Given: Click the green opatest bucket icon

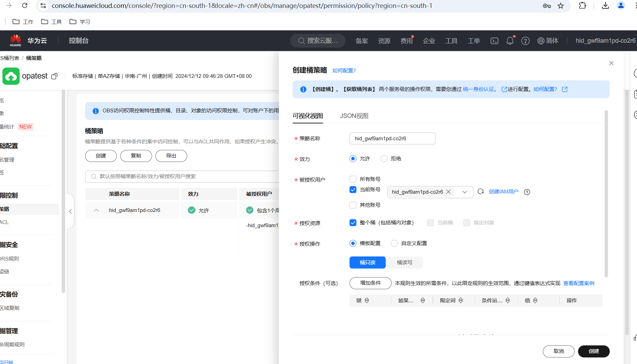Looking at the screenshot, I should pos(11,76).
